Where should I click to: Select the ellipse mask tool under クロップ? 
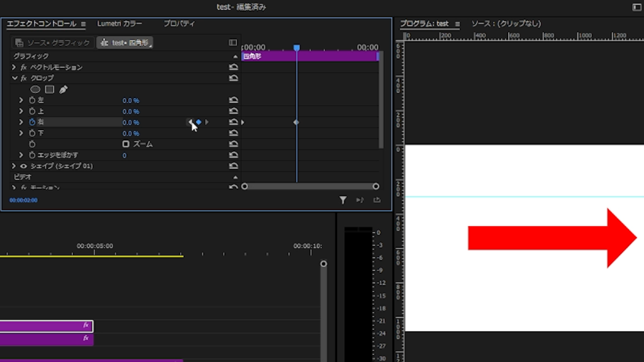tap(35, 89)
